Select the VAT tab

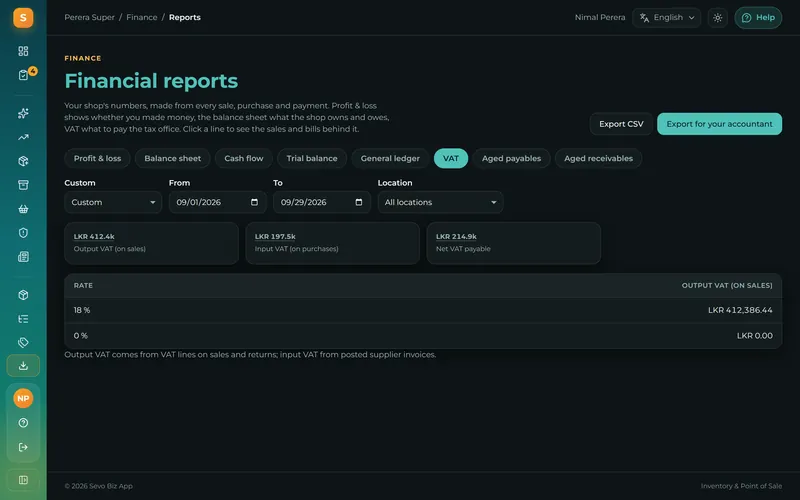pos(451,158)
